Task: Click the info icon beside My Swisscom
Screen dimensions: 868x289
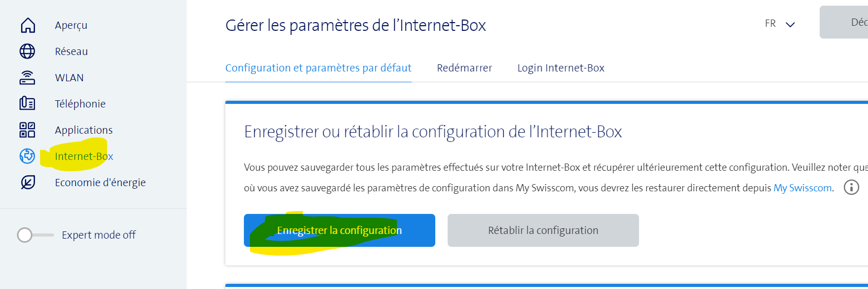Action: coord(852,188)
